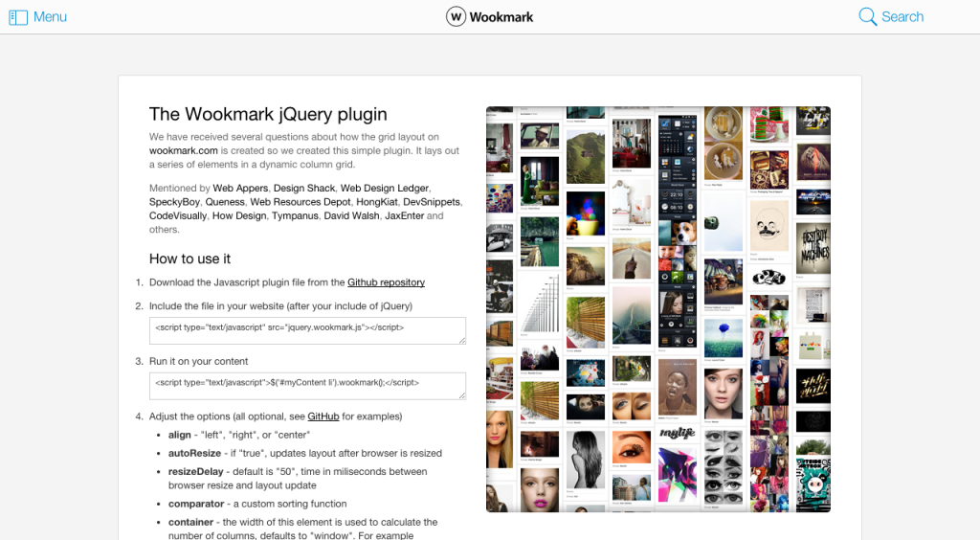The width and height of the screenshot is (980, 540).
Task: Click the 'The Wookmark jQuery plugin' heading
Action: [x=268, y=114]
